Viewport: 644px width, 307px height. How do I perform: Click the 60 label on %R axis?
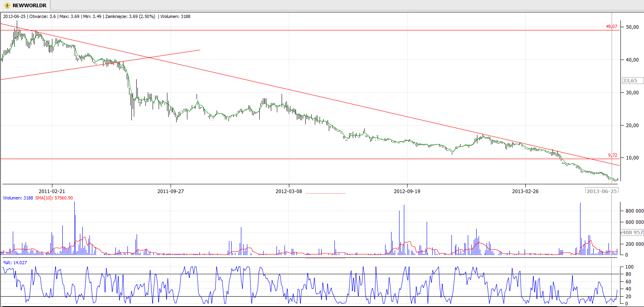point(628,281)
